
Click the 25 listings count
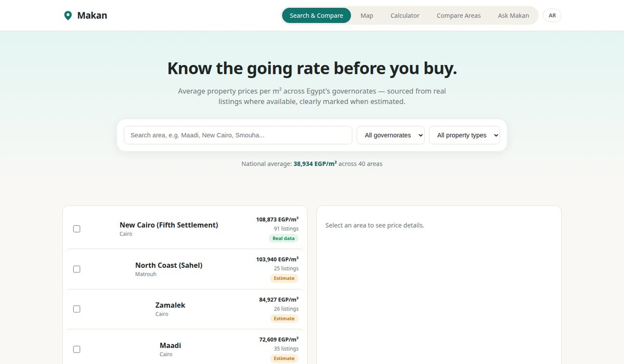click(286, 269)
